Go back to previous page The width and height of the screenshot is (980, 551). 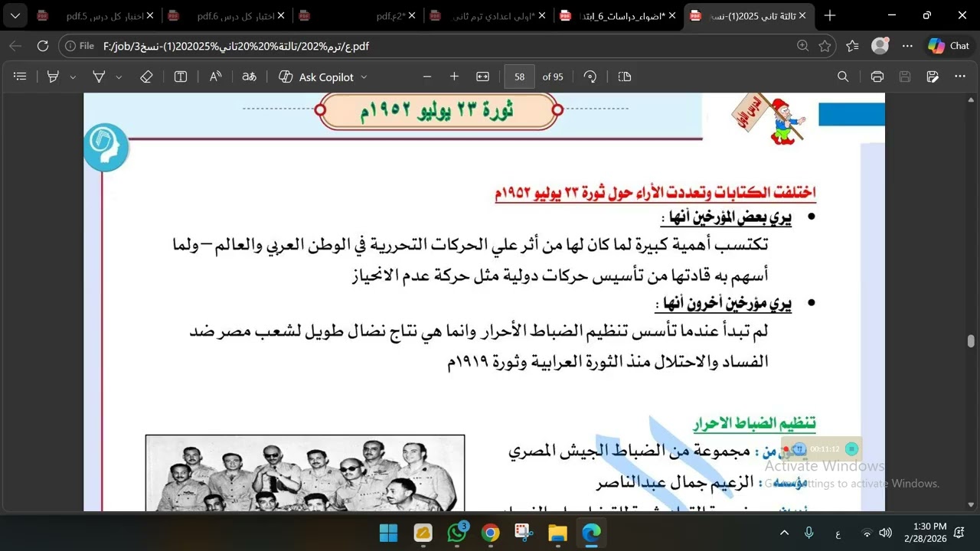[x=15, y=46]
